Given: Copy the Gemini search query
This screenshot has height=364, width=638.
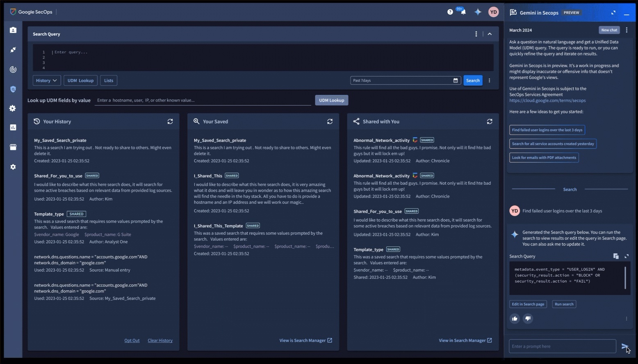Looking at the screenshot, I should (616, 256).
